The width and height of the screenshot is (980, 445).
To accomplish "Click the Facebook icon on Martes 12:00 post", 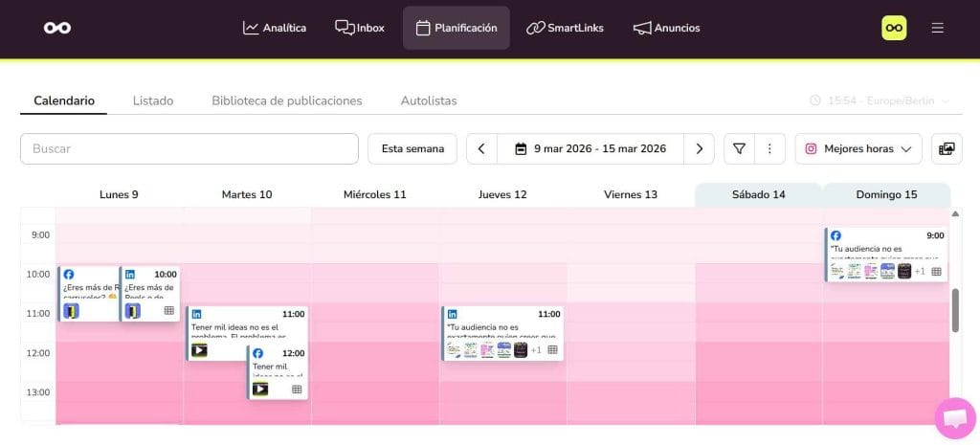I will pyautogui.click(x=258, y=353).
